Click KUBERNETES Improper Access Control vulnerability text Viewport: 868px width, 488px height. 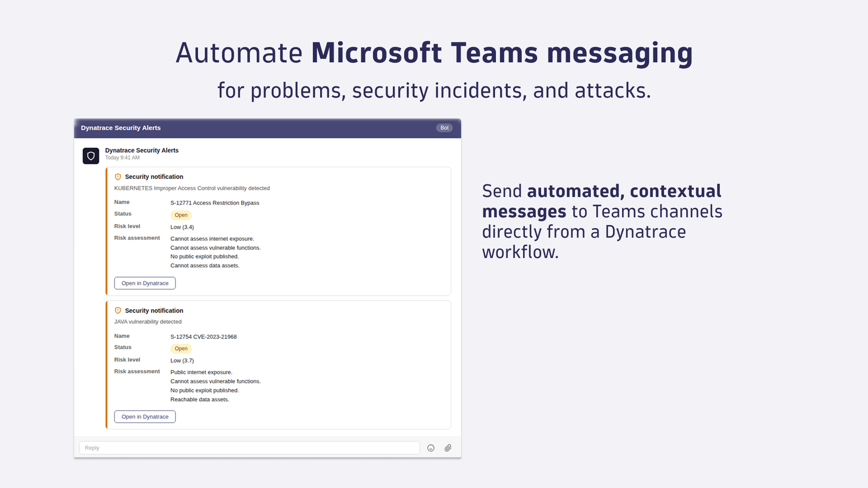(192, 188)
